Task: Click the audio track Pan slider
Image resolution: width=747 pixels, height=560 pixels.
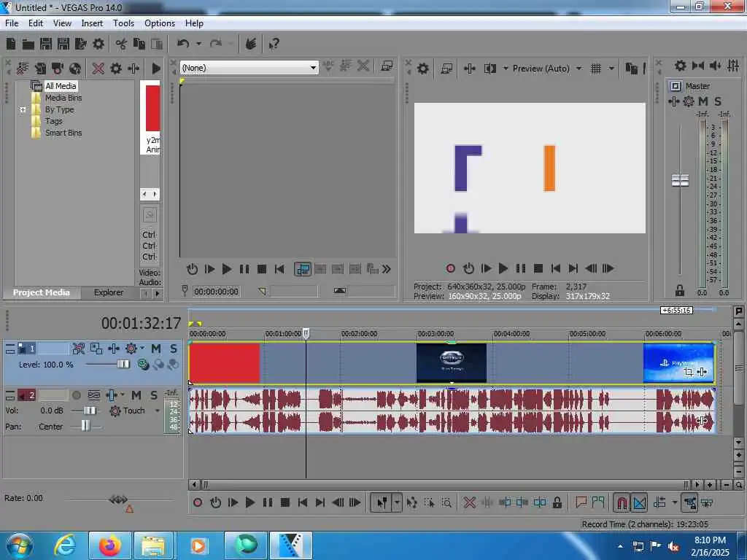Action: [x=86, y=426]
